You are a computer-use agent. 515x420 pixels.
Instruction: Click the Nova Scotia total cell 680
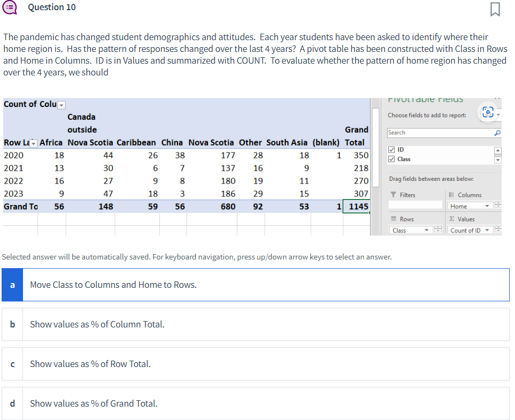coord(228,207)
